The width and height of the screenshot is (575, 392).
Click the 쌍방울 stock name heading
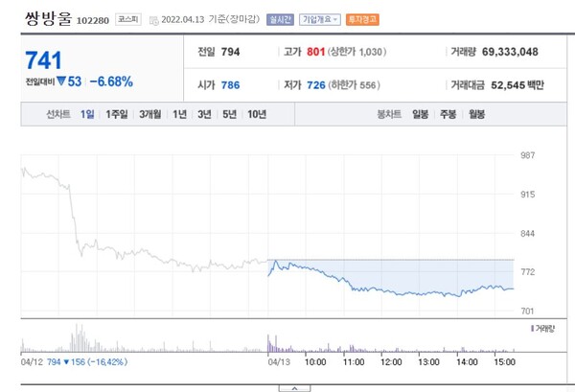48,18
